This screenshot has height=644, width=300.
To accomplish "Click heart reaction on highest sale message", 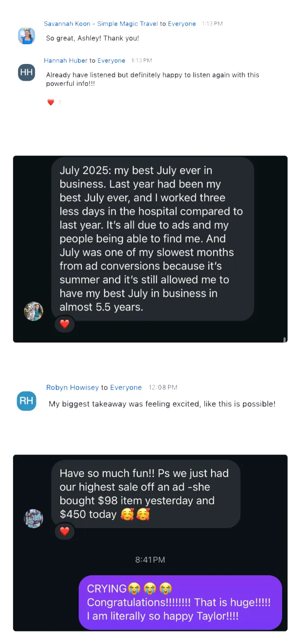I will [65, 531].
